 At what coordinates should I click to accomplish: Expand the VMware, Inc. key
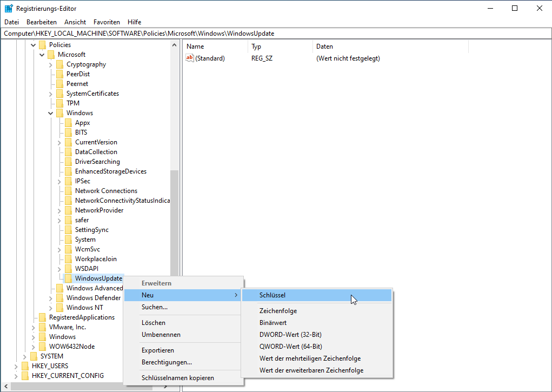point(34,328)
